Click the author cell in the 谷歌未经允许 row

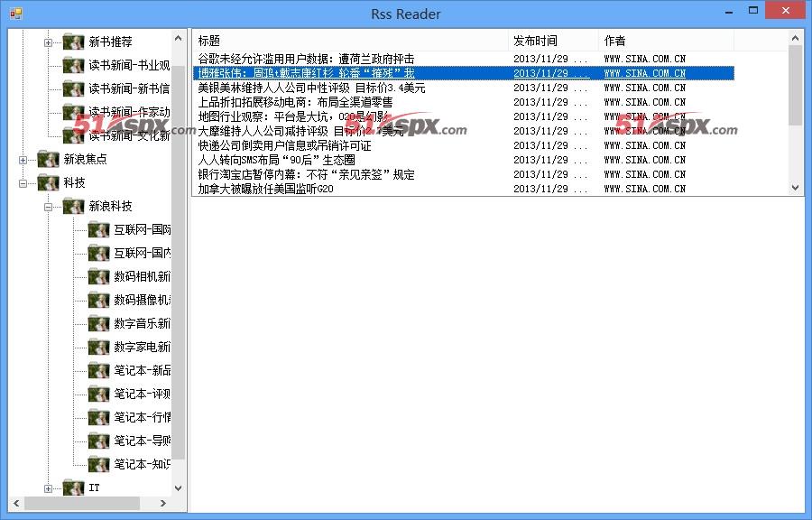click(645, 59)
